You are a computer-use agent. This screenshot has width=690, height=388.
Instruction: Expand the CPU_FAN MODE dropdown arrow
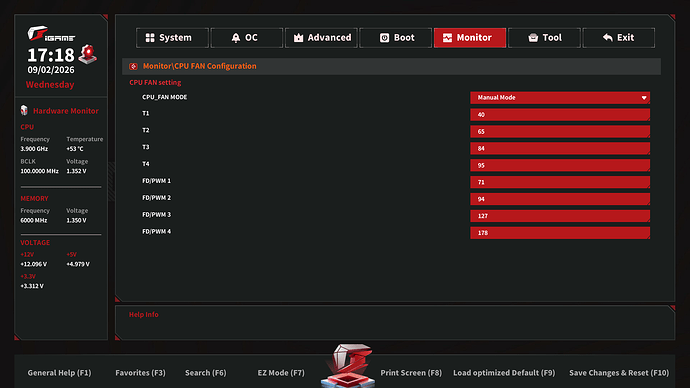point(644,98)
